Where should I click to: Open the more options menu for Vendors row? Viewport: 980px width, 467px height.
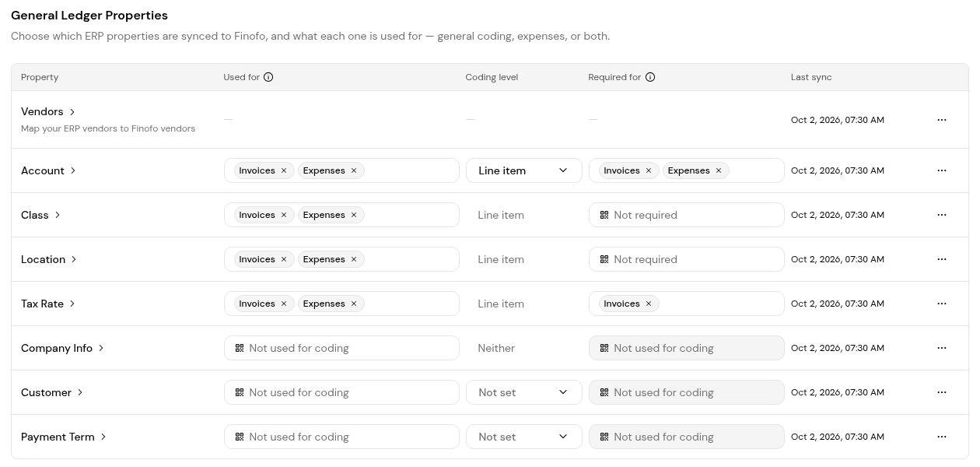point(942,120)
